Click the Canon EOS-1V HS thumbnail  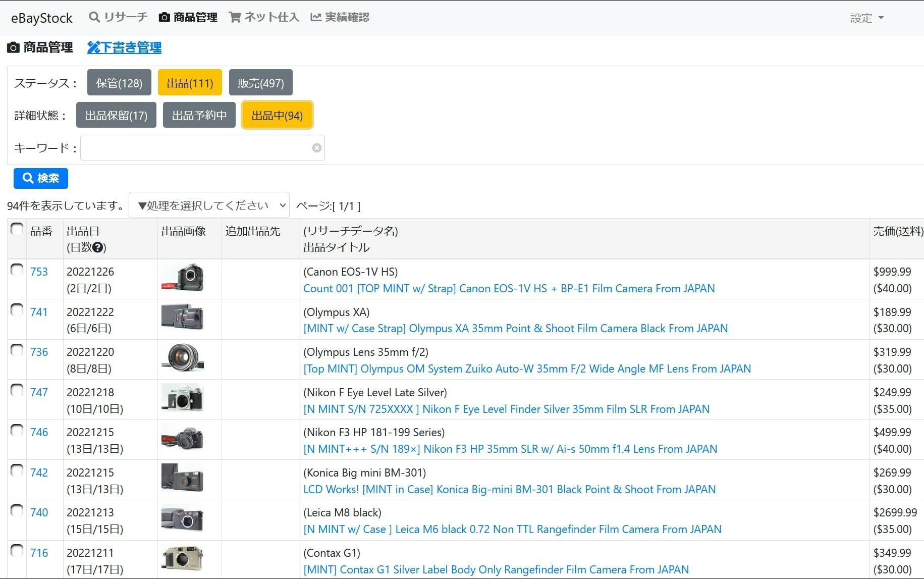(183, 277)
